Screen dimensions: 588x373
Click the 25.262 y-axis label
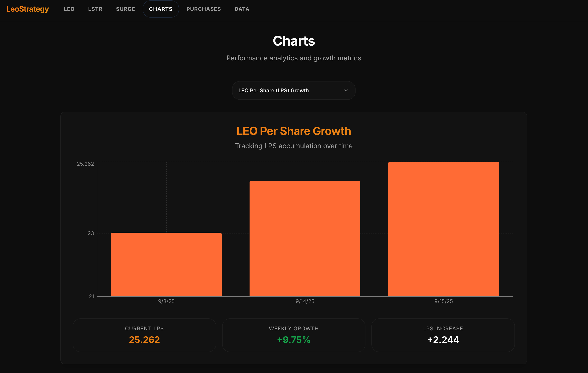point(85,164)
